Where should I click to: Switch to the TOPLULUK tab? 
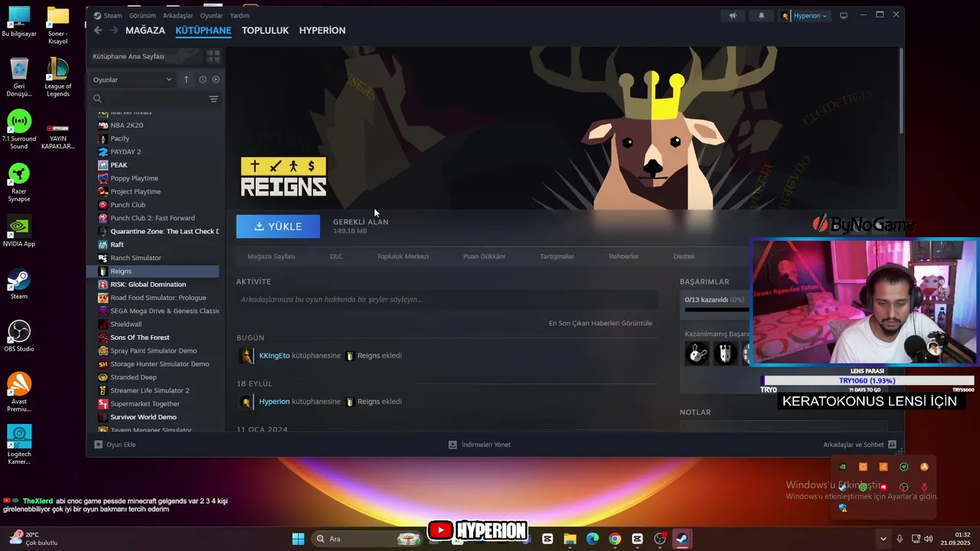pyautogui.click(x=265, y=31)
